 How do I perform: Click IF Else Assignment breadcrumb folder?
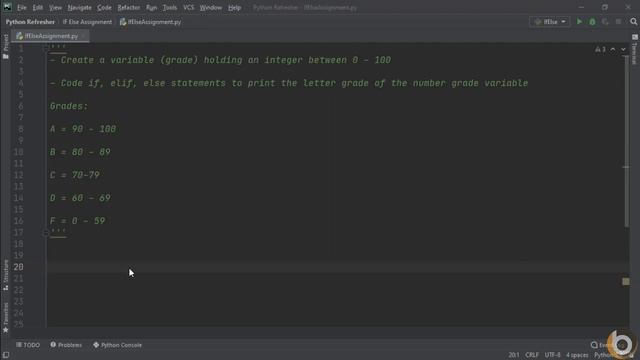pos(87,22)
